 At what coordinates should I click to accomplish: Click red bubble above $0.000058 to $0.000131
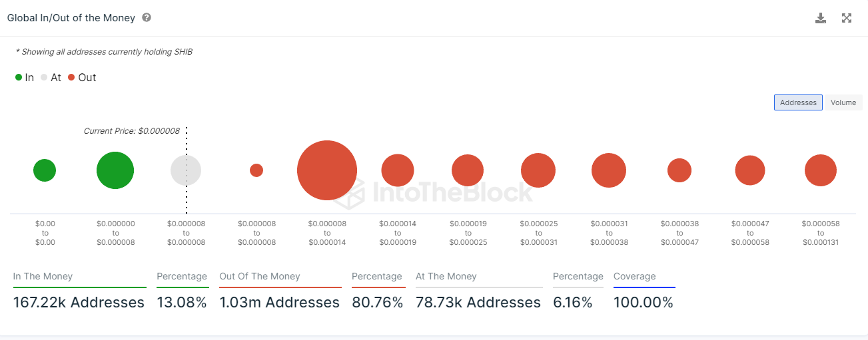[821, 170]
